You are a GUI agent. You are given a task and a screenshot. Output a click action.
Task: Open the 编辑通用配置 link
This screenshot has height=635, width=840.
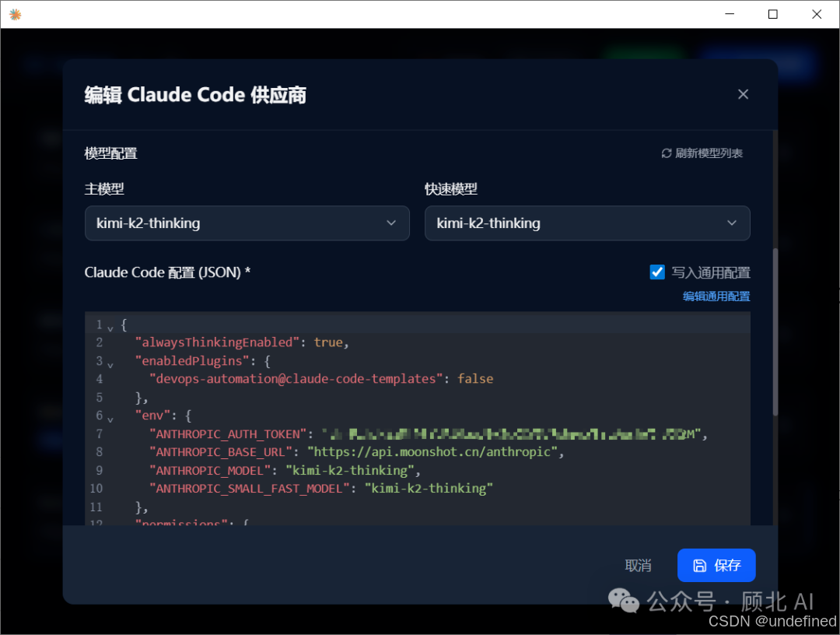pyautogui.click(x=716, y=296)
